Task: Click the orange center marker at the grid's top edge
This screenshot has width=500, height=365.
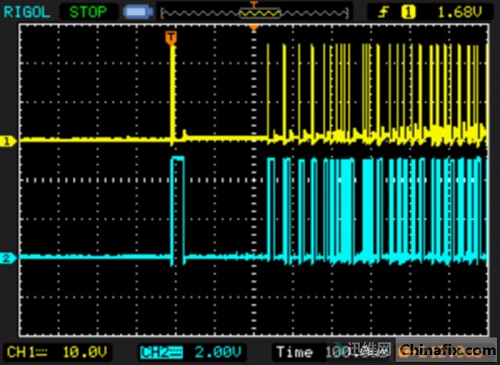Action: click(x=254, y=28)
